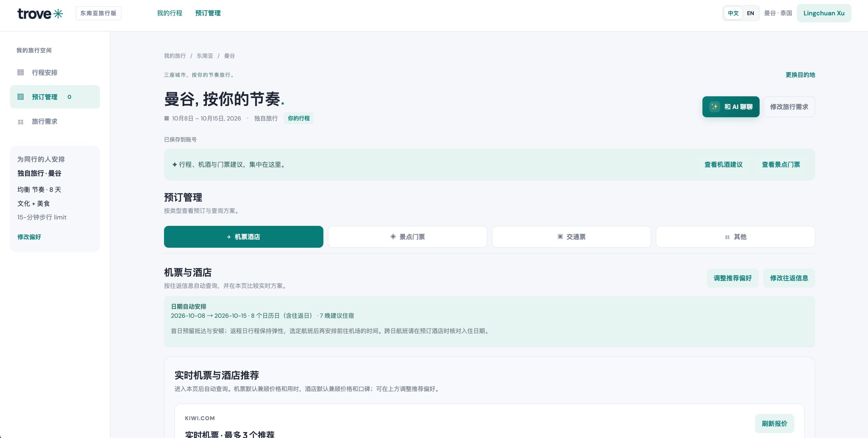The height and width of the screenshot is (438, 868).
Task: Switch language to 中文
Action: coord(733,13)
